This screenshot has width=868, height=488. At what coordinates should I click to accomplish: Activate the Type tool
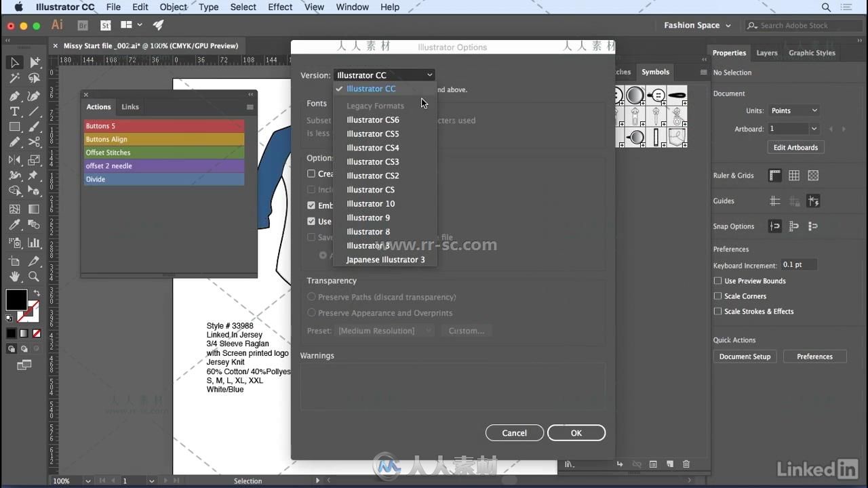coord(14,111)
